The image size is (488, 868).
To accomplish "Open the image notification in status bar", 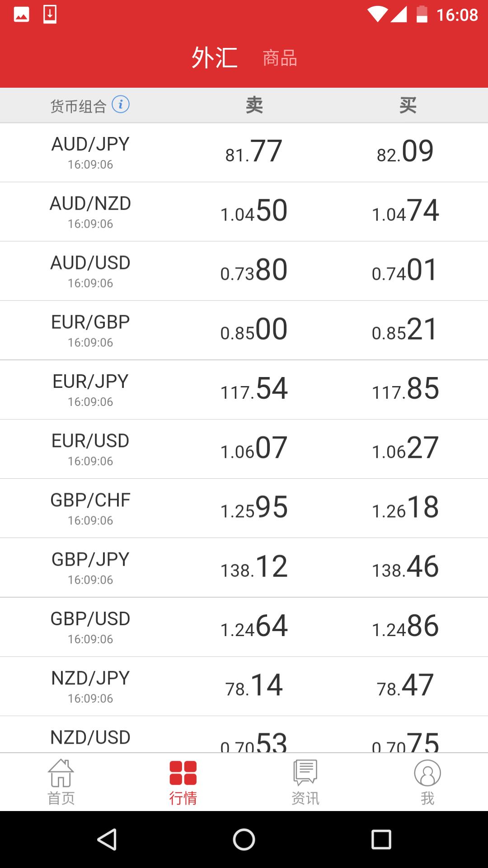I will [21, 14].
